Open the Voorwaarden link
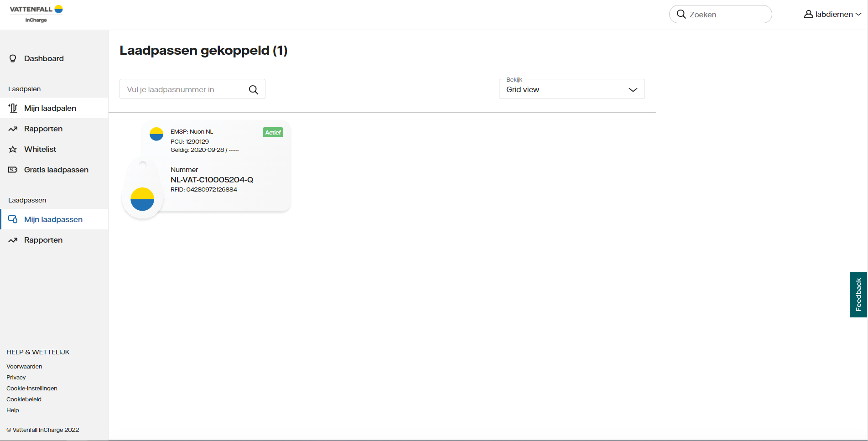868x441 pixels. [24, 366]
